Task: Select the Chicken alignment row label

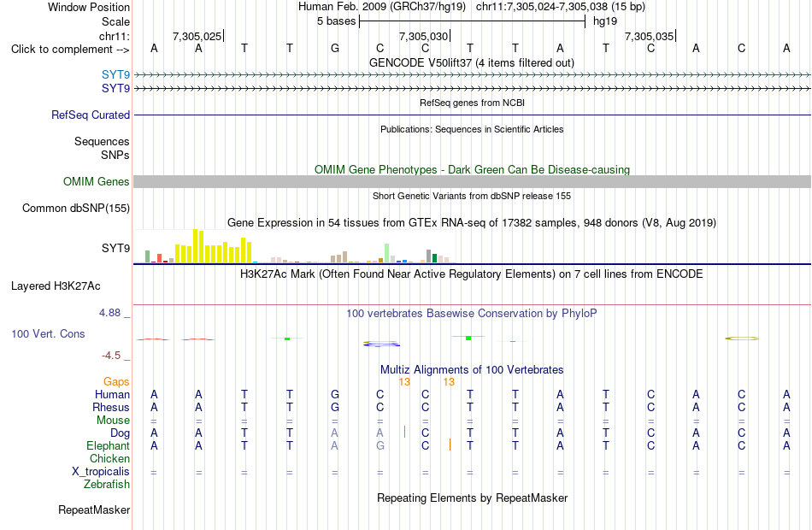Action: coord(109,459)
